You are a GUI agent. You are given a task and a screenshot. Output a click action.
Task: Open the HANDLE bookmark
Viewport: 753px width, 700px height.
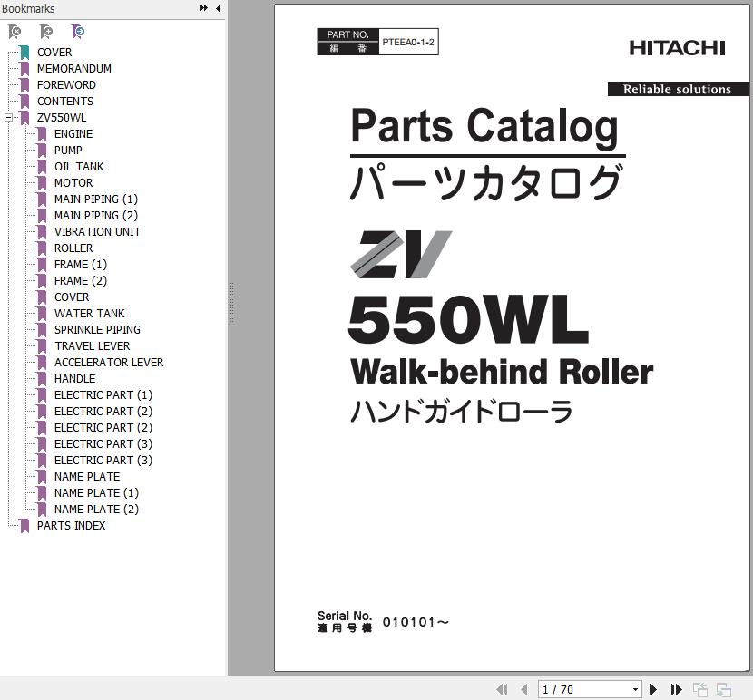point(75,379)
